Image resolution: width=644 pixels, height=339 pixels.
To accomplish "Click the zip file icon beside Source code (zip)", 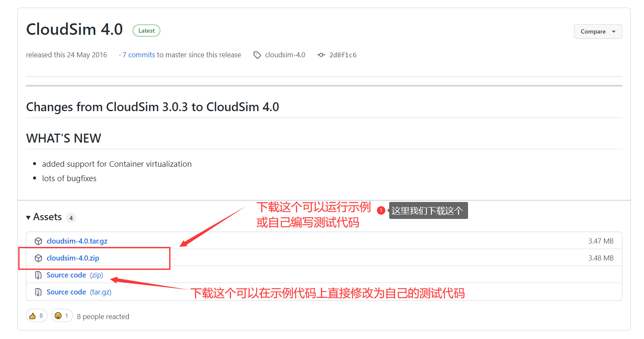I will (x=39, y=275).
